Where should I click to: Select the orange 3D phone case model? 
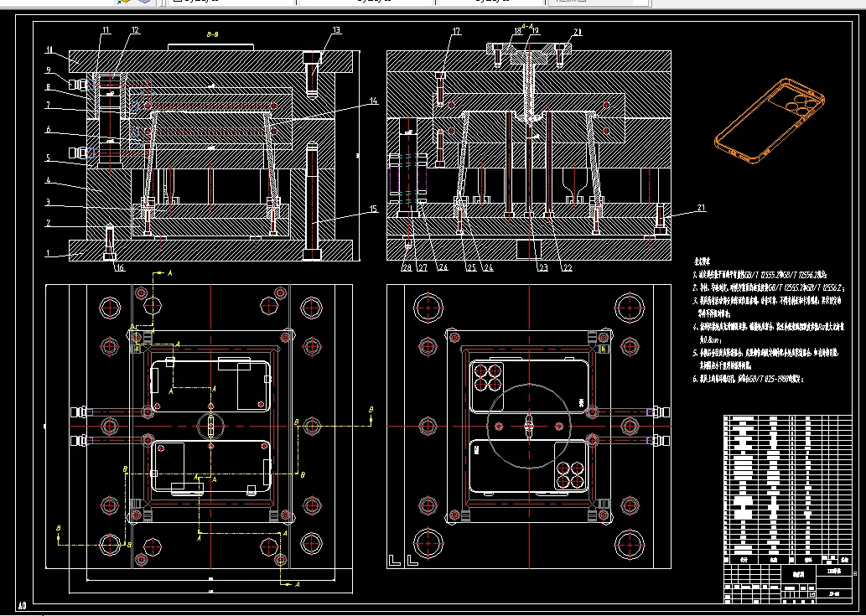(x=770, y=122)
